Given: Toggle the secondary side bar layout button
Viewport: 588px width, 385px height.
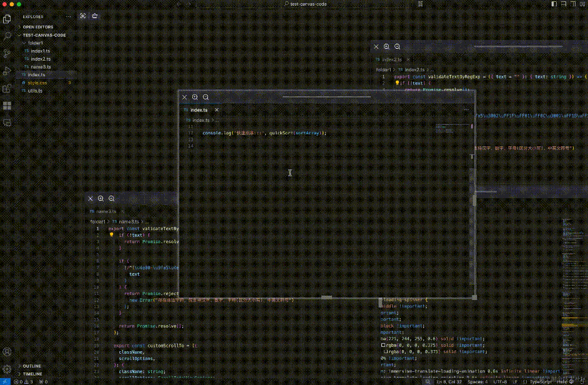Looking at the screenshot, I should [573, 4].
